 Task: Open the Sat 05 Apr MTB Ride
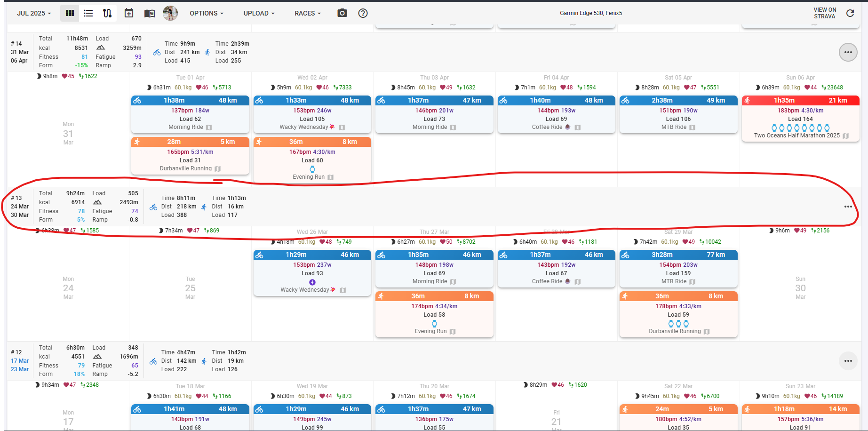tap(675, 127)
